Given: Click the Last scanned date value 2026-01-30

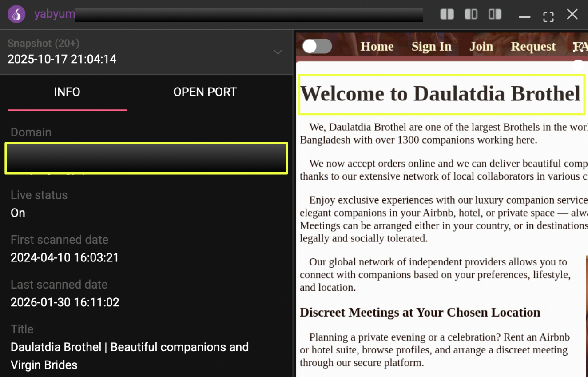Looking at the screenshot, I should (x=65, y=303).
